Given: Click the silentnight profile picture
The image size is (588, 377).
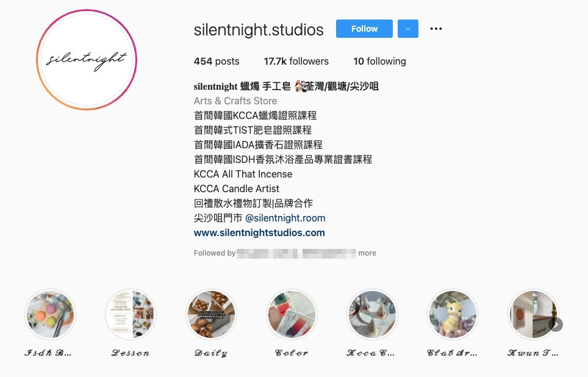Looking at the screenshot, I should (x=87, y=60).
